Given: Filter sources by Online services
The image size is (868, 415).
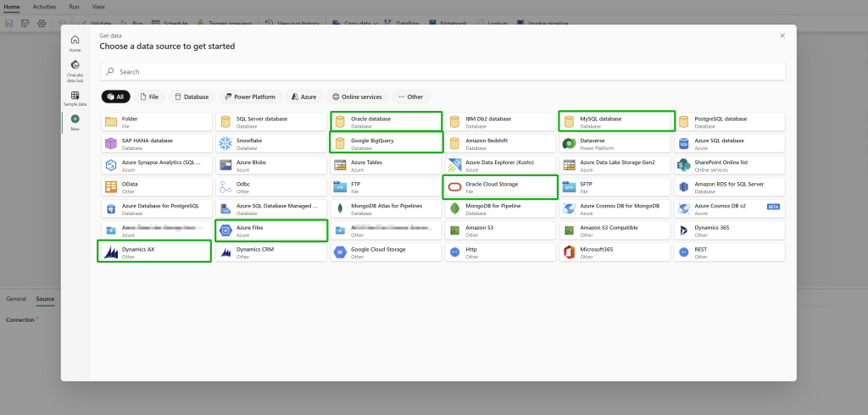Looking at the screenshot, I should (358, 97).
